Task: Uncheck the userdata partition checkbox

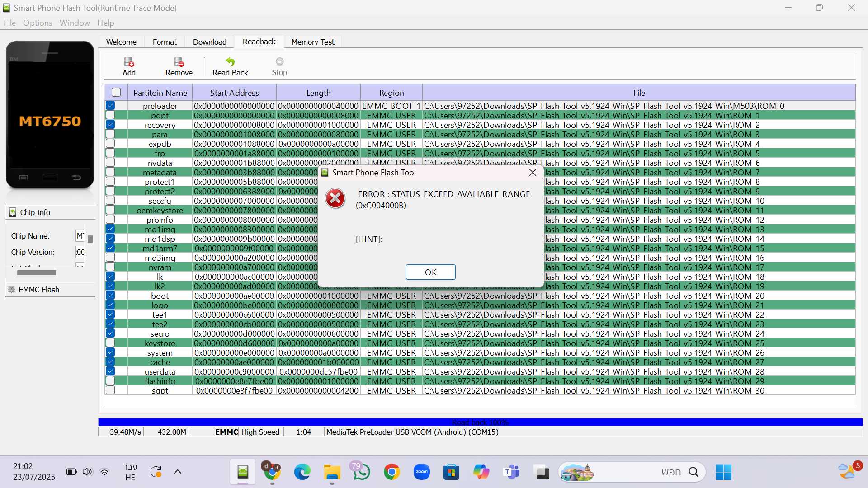Action: (110, 371)
